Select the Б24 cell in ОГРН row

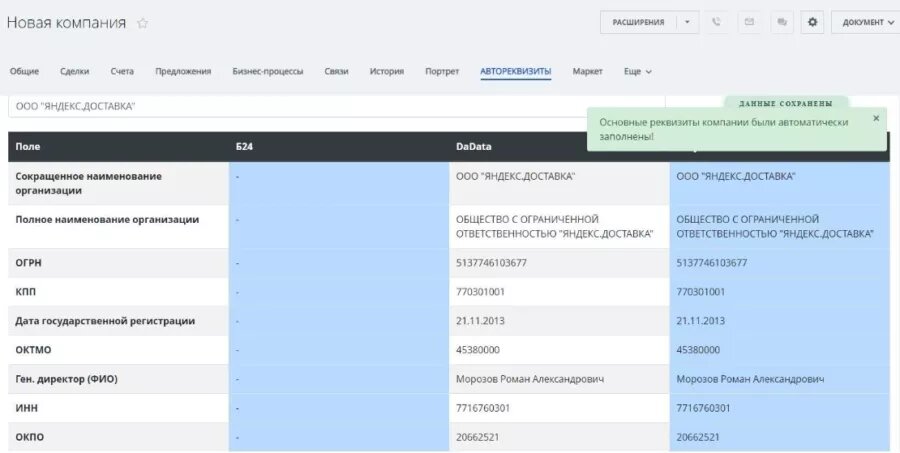(339, 263)
